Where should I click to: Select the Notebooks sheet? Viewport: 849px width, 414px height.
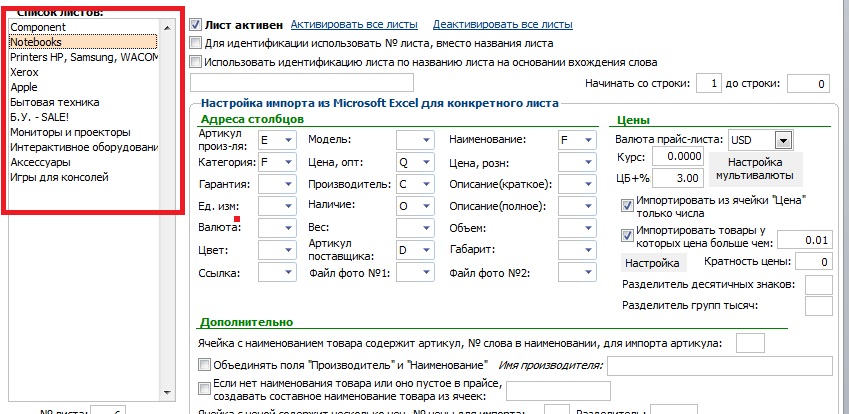[x=83, y=42]
